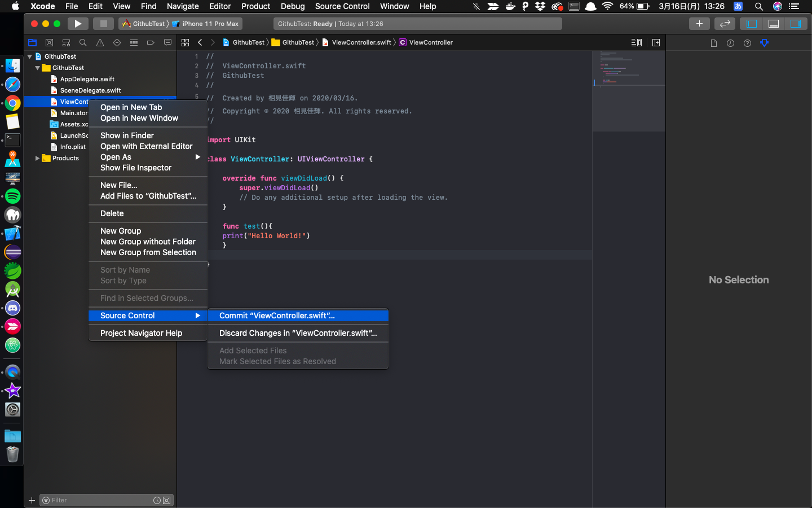Toggle the Navigator panel visibility
Viewport: 812px width, 508px height.
752,24
